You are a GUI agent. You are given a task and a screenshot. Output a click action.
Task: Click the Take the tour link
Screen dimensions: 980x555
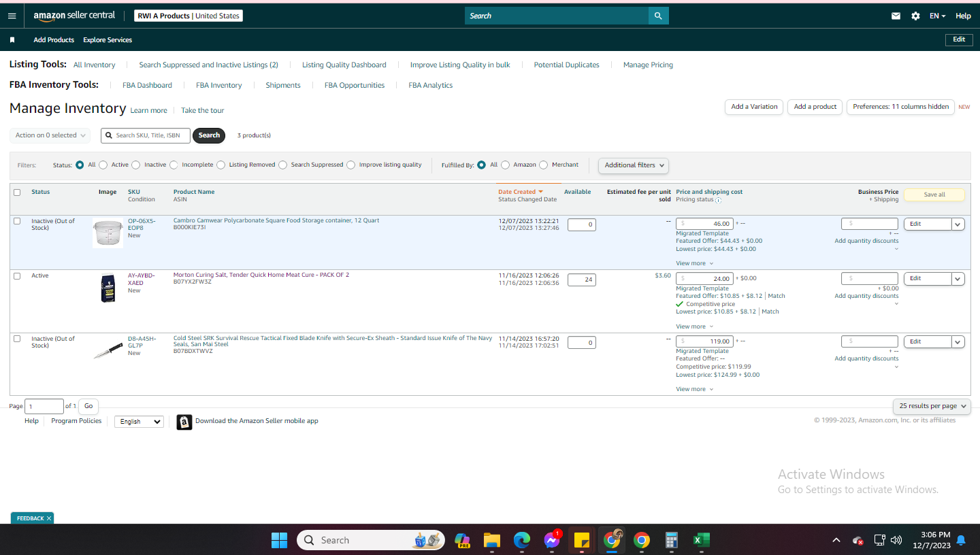[202, 110]
